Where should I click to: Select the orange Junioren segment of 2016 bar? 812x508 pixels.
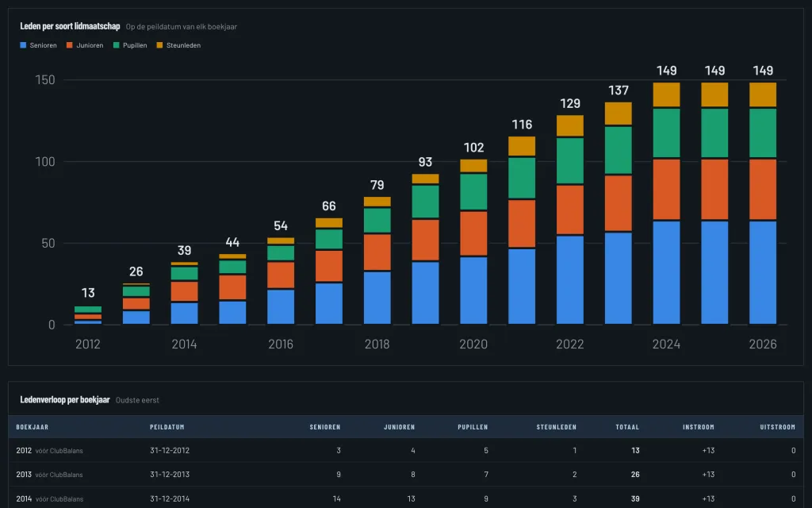[x=281, y=275]
